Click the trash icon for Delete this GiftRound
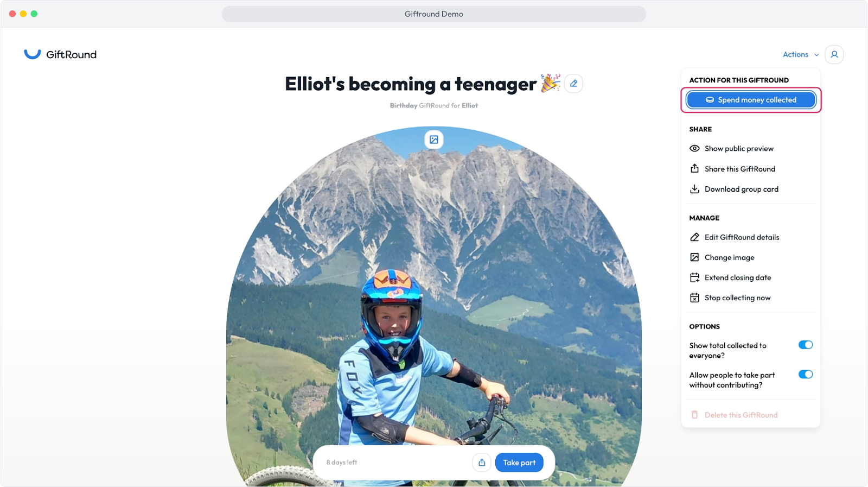The width and height of the screenshot is (868, 487). [694, 415]
